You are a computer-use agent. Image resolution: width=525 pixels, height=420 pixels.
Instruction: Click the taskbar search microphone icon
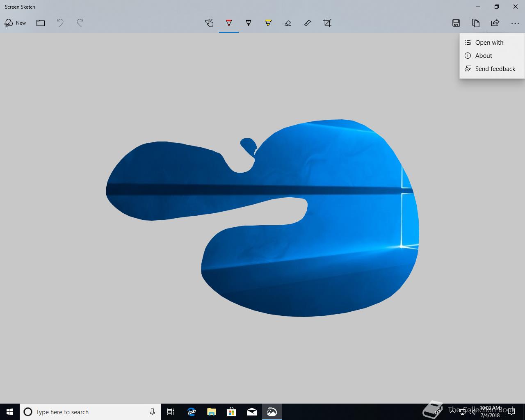[x=152, y=412]
